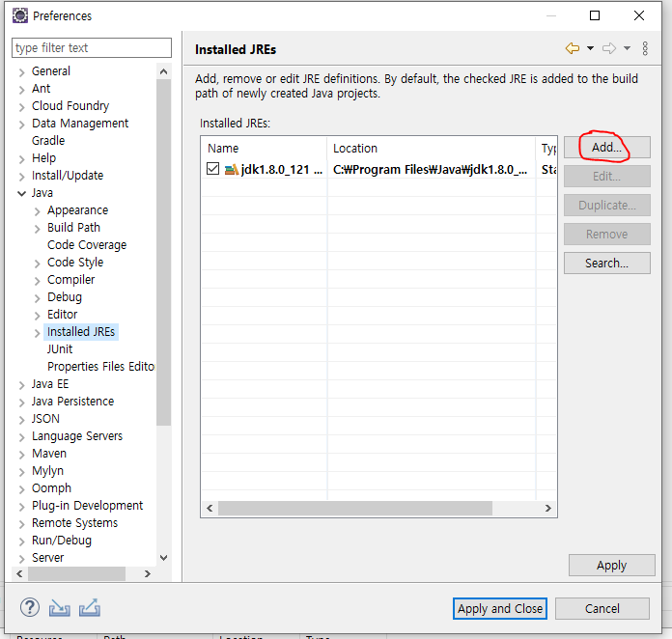Open the forward history dropdown arrow
The image size is (672, 639).
(627, 48)
